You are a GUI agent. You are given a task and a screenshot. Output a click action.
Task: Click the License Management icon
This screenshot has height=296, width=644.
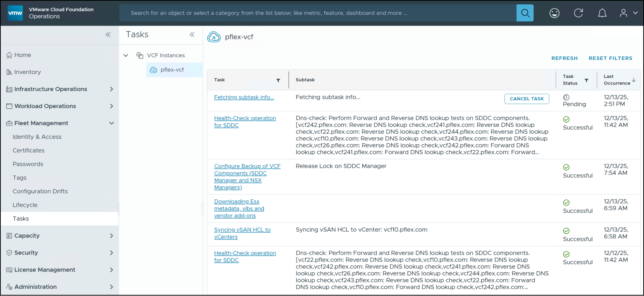(9, 270)
